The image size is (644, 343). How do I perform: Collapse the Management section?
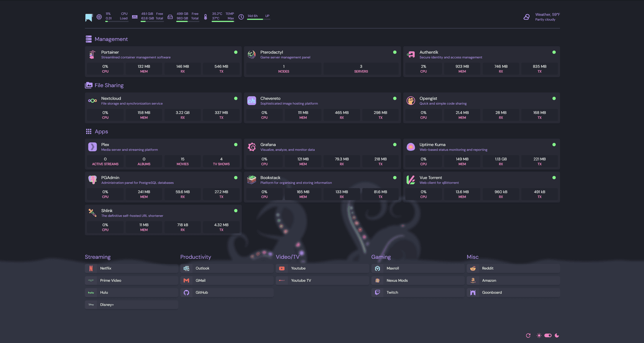pyautogui.click(x=111, y=39)
